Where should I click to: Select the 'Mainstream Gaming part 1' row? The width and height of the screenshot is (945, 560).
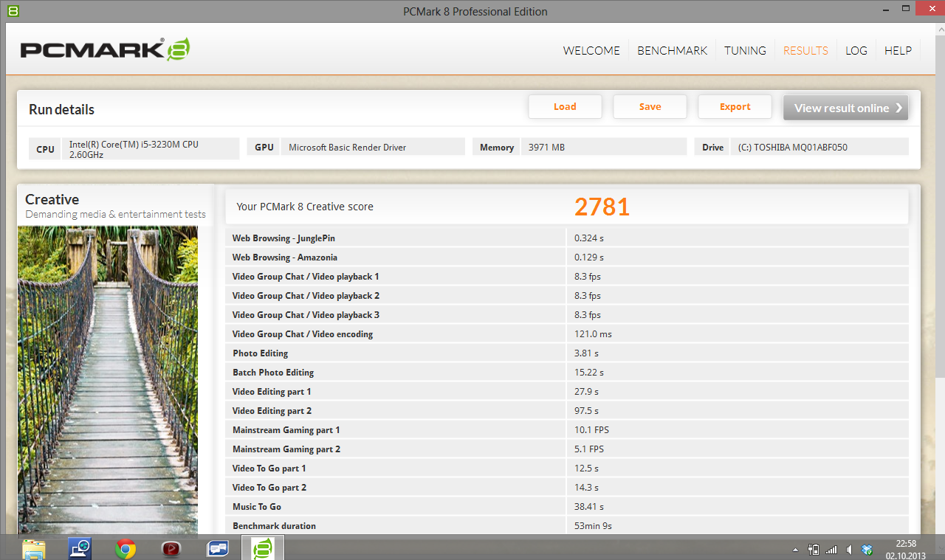click(x=567, y=429)
